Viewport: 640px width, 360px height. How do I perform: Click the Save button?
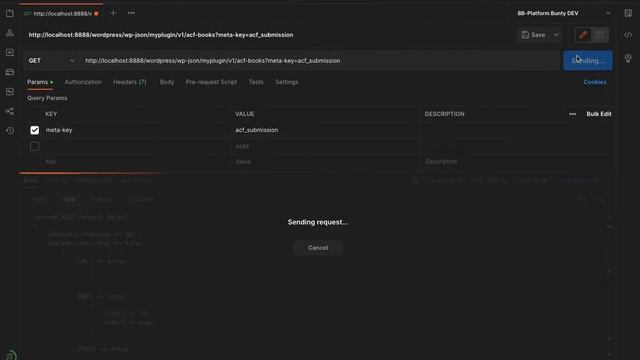click(533, 35)
